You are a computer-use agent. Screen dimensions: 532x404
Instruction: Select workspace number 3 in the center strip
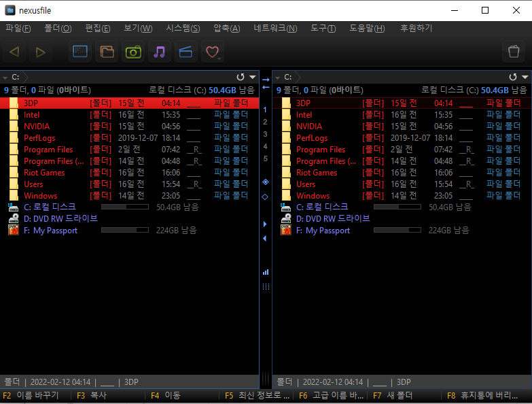tap(265, 134)
